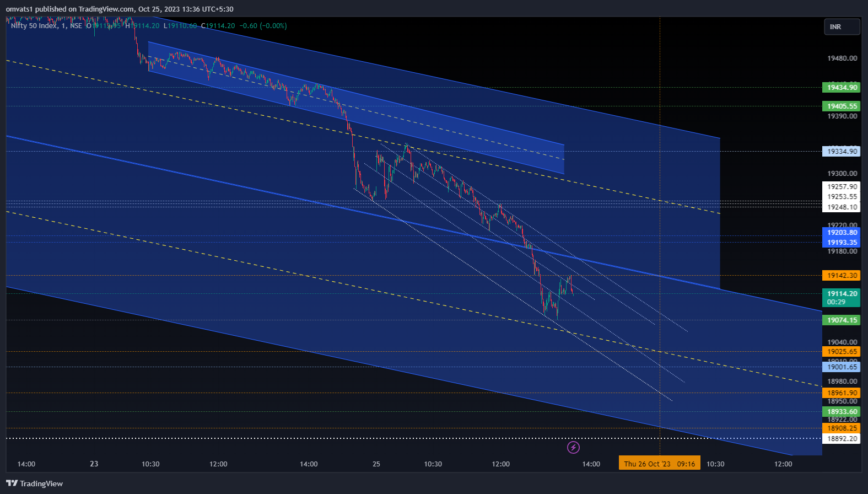This screenshot has height=494, width=868.
Task: Click the C19114.20 close value in legend
Action: point(218,26)
